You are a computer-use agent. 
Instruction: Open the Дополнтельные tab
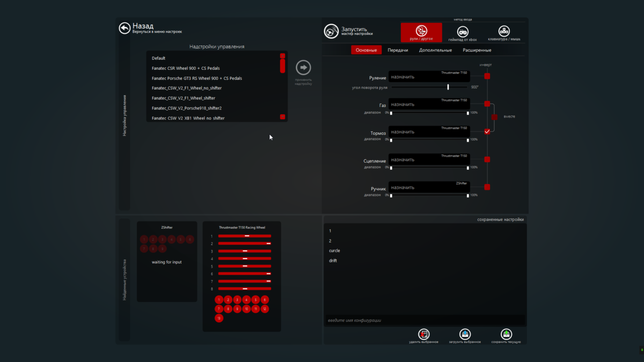(435, 50)
